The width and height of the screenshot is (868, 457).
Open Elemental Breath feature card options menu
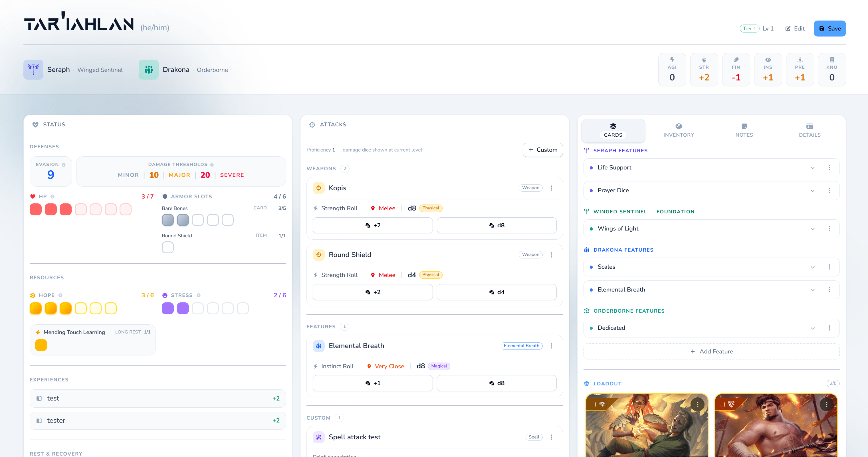click(829, 290)
